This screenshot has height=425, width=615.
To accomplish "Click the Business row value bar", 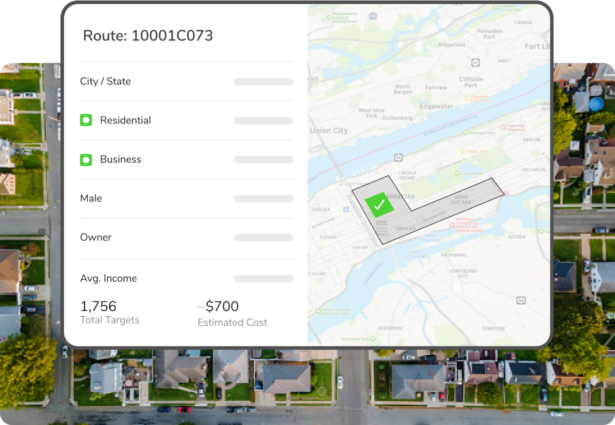I will click(x=263, y=160).
